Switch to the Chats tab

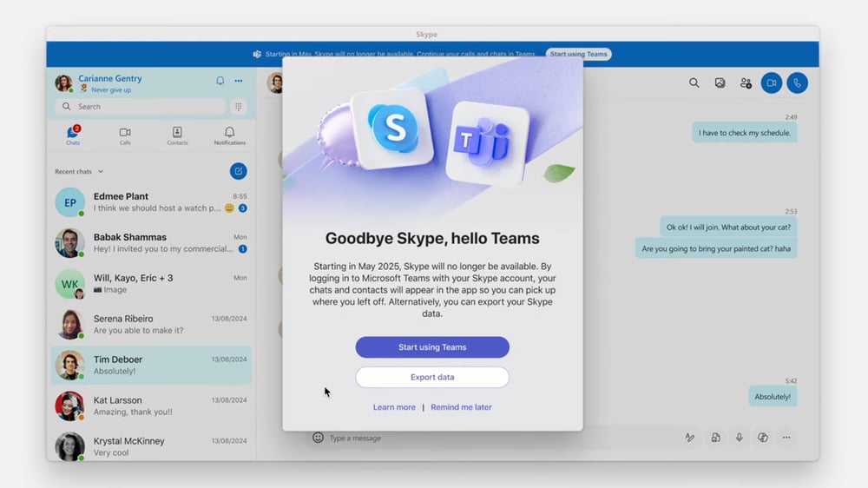tap(73, 135)
